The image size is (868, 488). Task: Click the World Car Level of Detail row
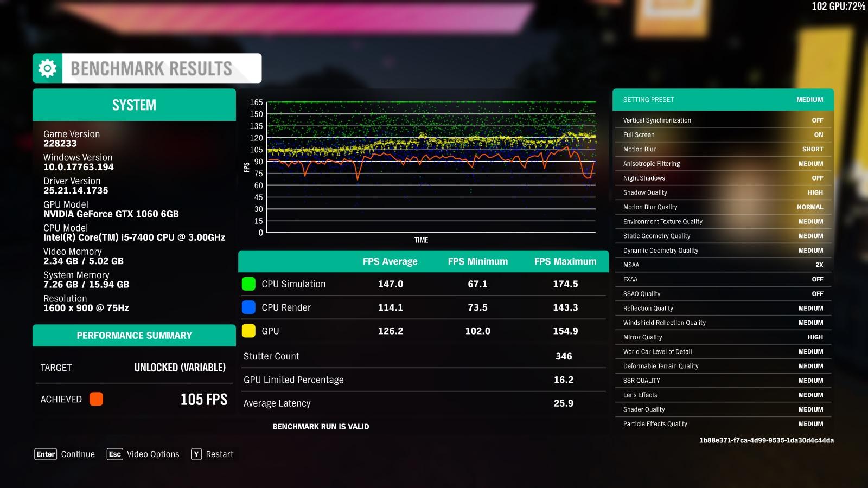(723, 351)
